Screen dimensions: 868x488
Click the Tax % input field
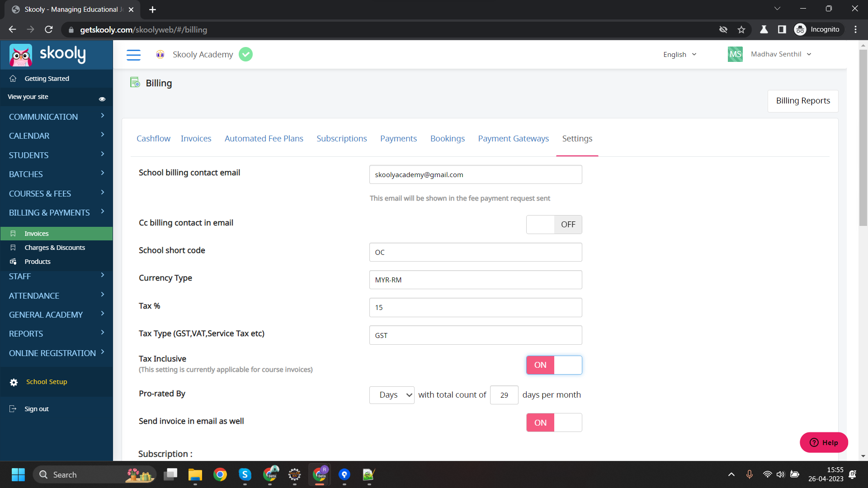(x=476, y=307)
